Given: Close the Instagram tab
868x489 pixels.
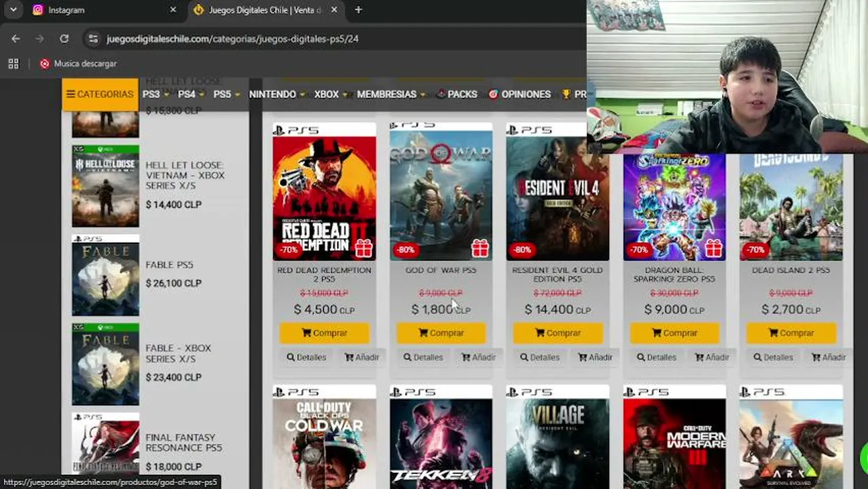Looking at the screenshot, I should (173, 10).
